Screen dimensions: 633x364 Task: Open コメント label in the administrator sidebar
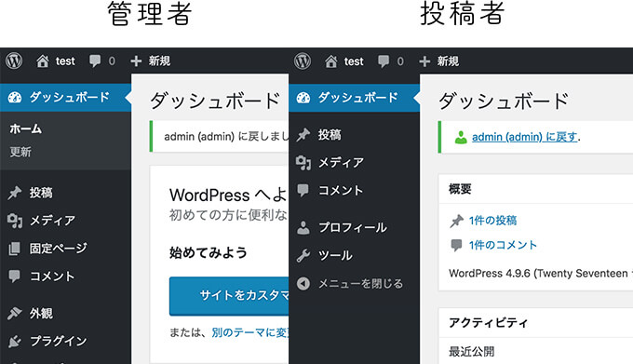[x=52, y=276]
